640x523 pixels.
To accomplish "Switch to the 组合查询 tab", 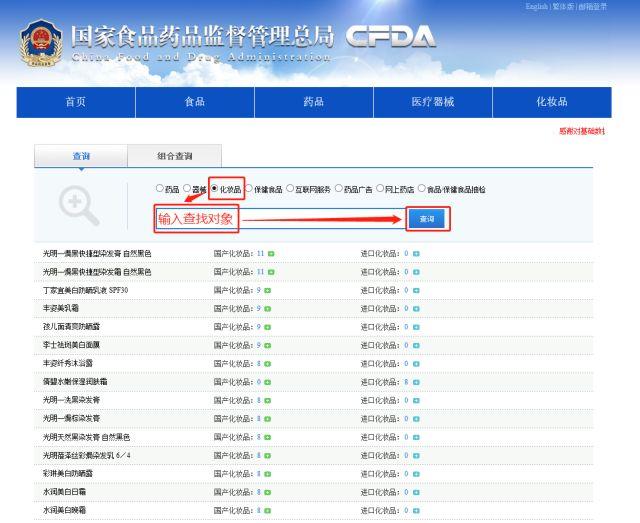I will click(x=175, y=156).
